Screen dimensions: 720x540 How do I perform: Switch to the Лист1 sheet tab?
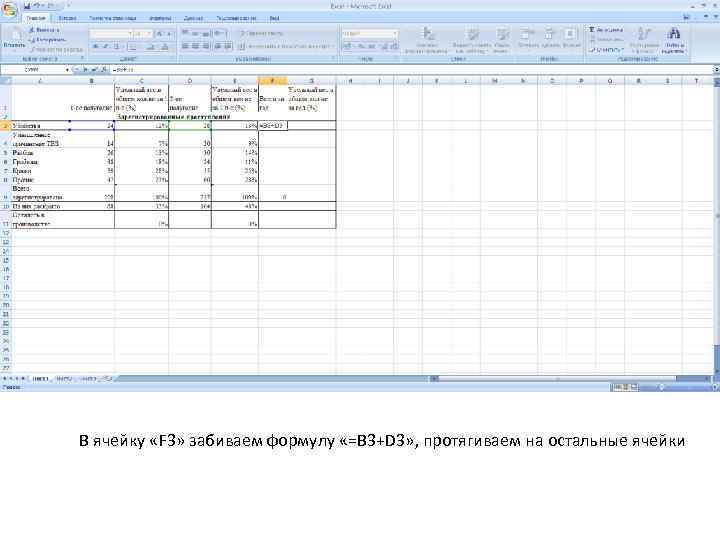[x=40, y=379]
